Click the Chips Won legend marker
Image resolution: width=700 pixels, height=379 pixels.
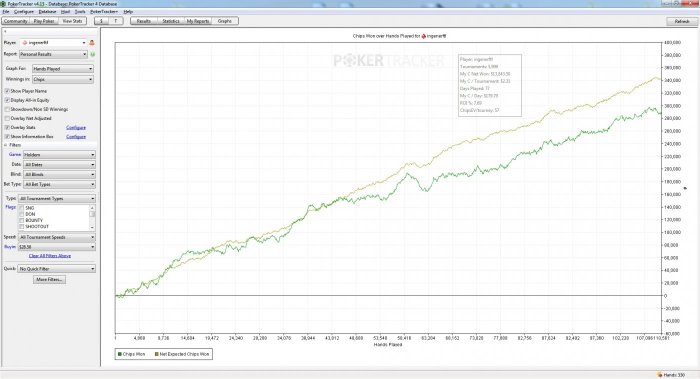pos(120,354)
